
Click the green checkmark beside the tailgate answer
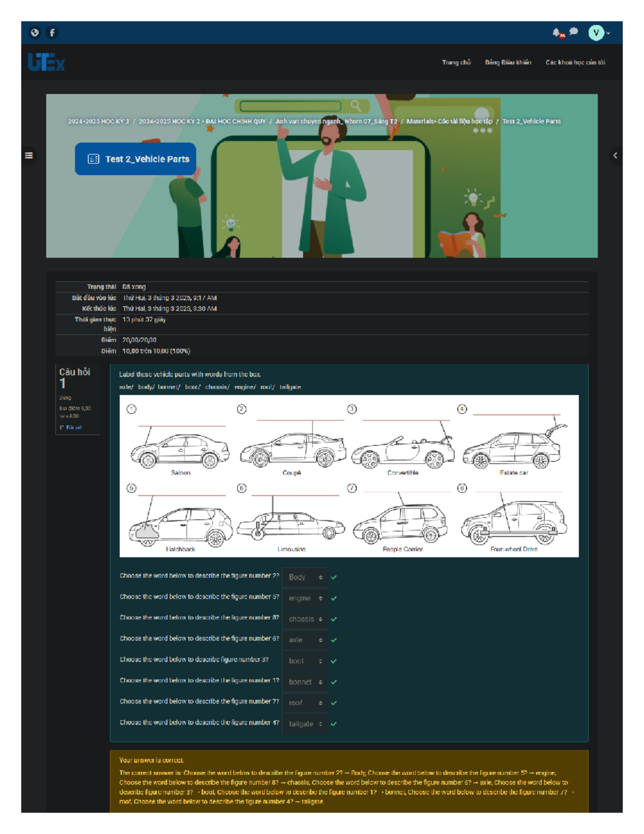pos(334,724)
